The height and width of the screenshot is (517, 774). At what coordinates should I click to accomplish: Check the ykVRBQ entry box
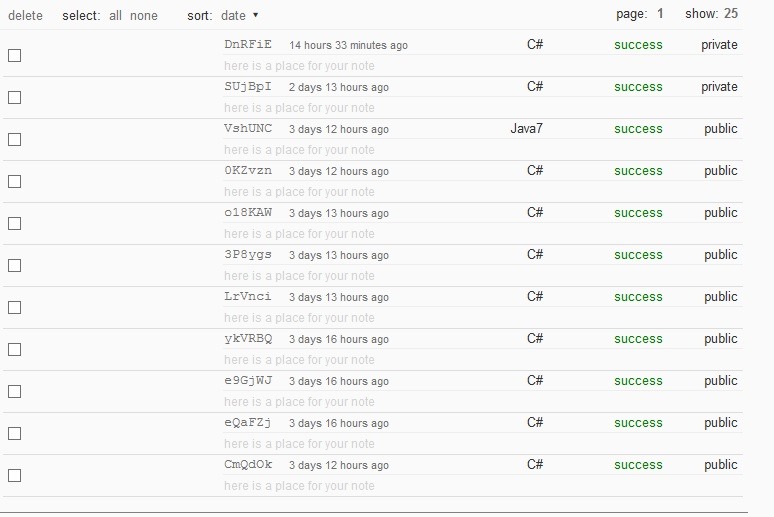(x=15, y=349)
